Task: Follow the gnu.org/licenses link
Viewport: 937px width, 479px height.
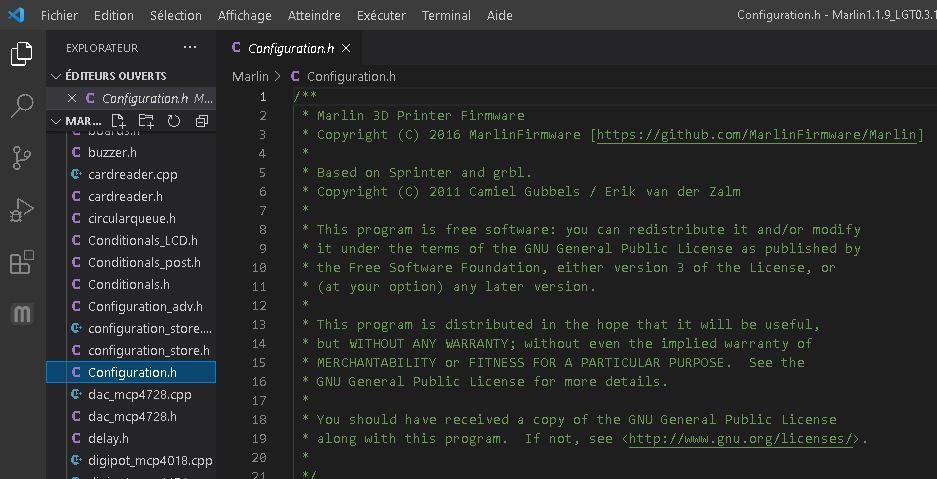Action: click(740, 438)
